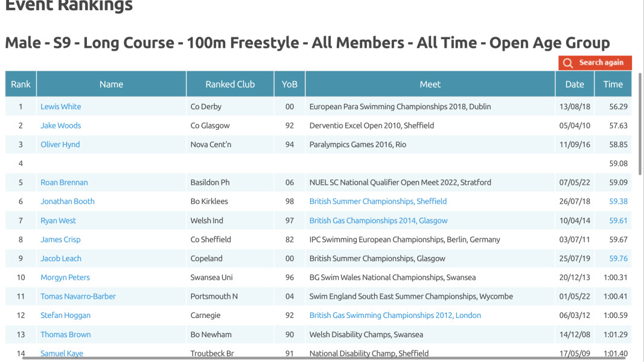644x362 pixels.
Task: View Jonathan Booth's profile
Action: [68, 202]
